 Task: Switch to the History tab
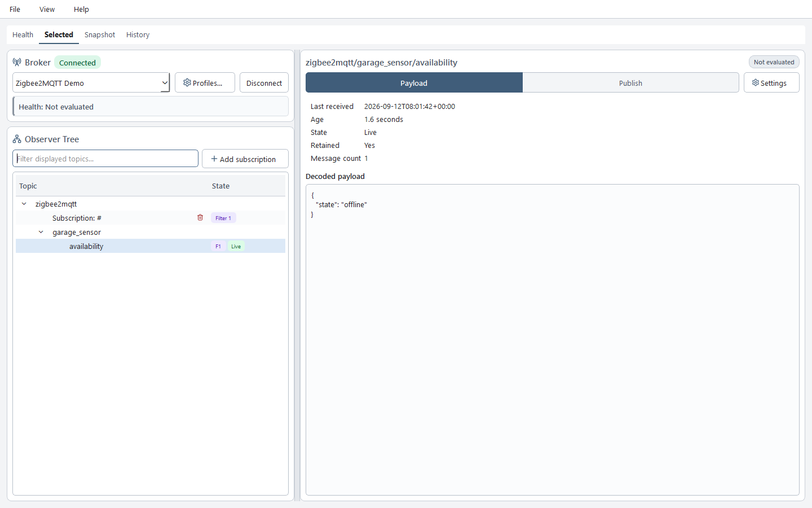[138, 34]
